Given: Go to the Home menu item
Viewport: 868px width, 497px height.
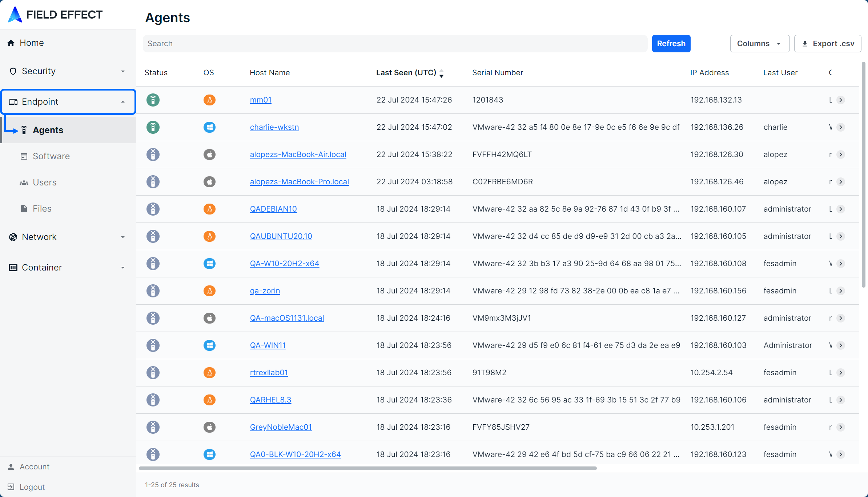Looking at the screenshot, I should 32,43.
